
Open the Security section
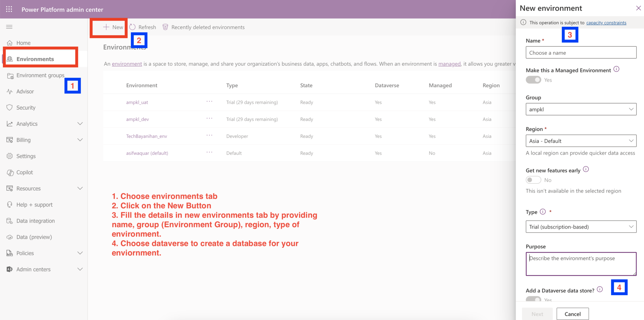tap(26, 107)
